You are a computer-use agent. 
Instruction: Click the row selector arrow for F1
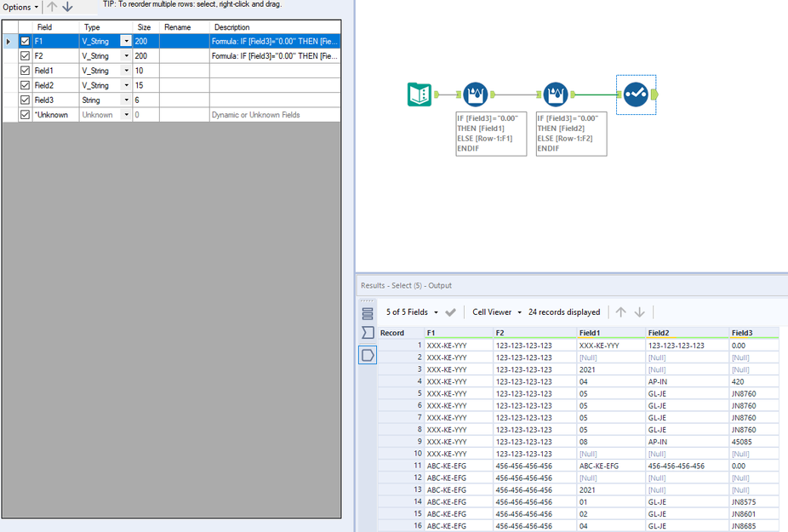pyautogui.click(x=9, y=41)
